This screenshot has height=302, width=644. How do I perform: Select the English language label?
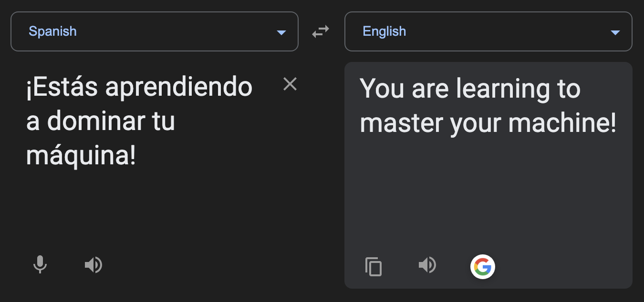pos(384,31)
